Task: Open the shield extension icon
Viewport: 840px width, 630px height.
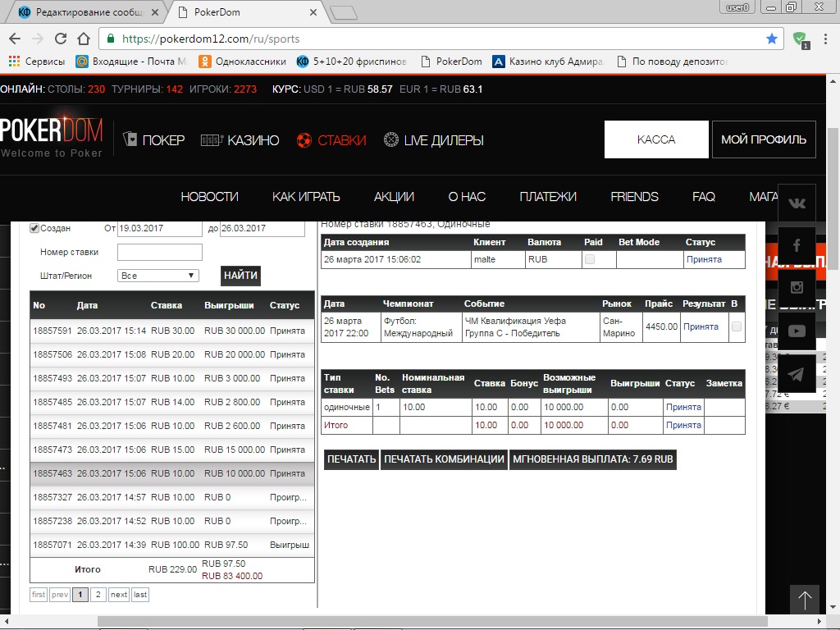Action: [801, 39]
